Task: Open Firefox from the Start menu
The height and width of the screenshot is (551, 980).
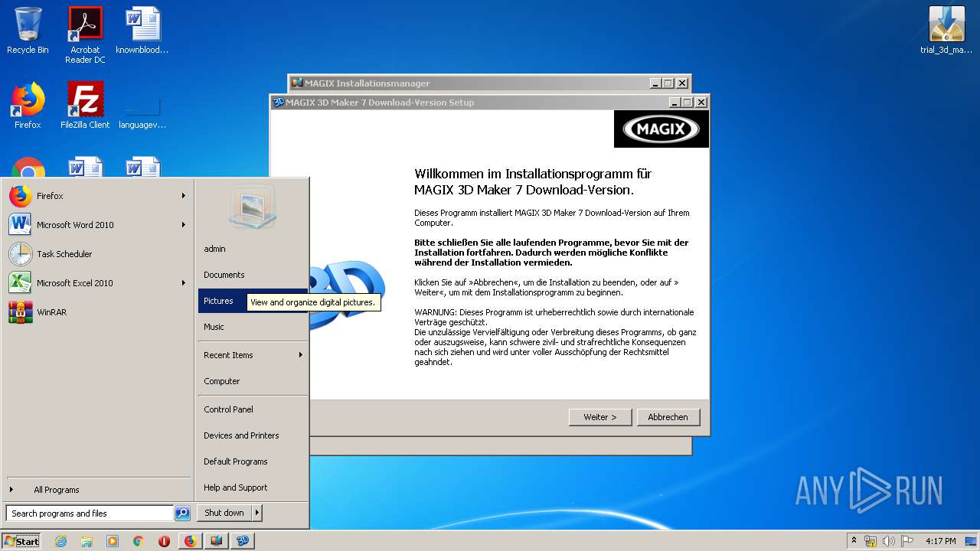Action: (97, 196)
